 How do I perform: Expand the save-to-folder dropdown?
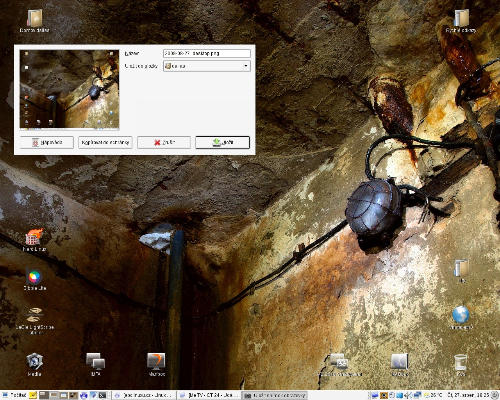tap(207, 66)
